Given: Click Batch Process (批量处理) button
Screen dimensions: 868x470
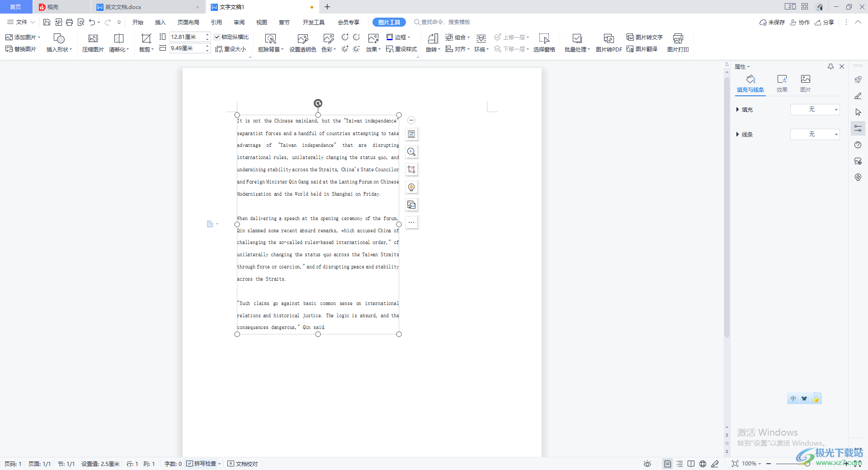Looking at the screenshot, I should point(577,43).
